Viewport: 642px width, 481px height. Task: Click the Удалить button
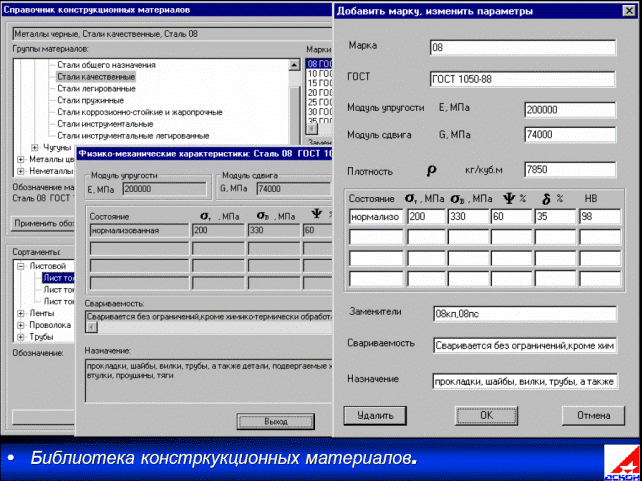click(375, 416)
